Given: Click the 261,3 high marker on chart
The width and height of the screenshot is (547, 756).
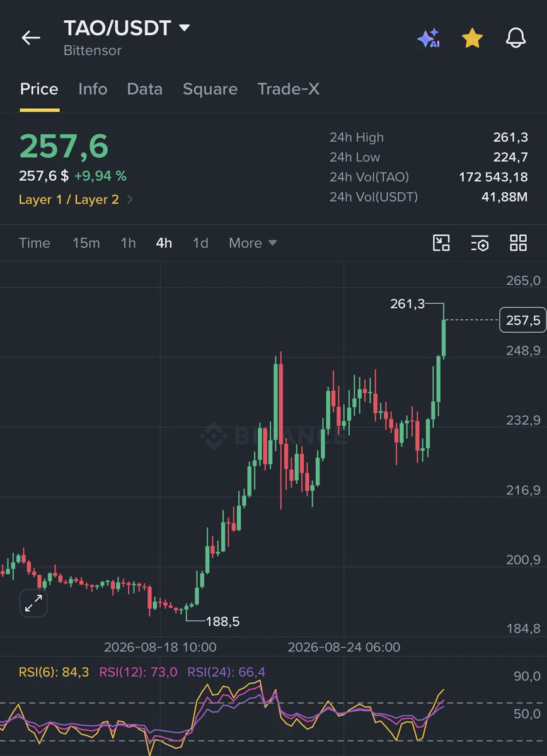Looking at the screenshot, I should pos(407,304).
